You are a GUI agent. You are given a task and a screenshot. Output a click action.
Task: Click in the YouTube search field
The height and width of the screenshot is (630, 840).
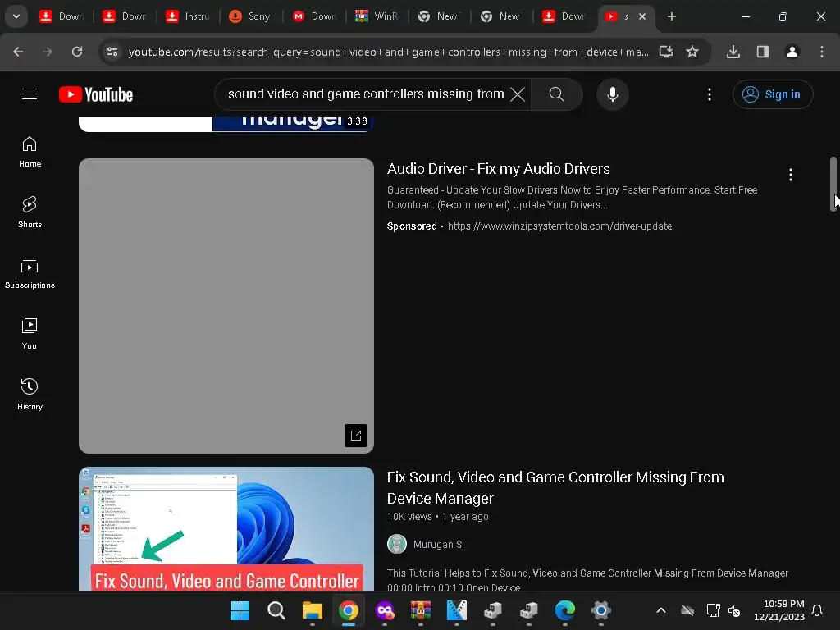[x=366, y=94]
